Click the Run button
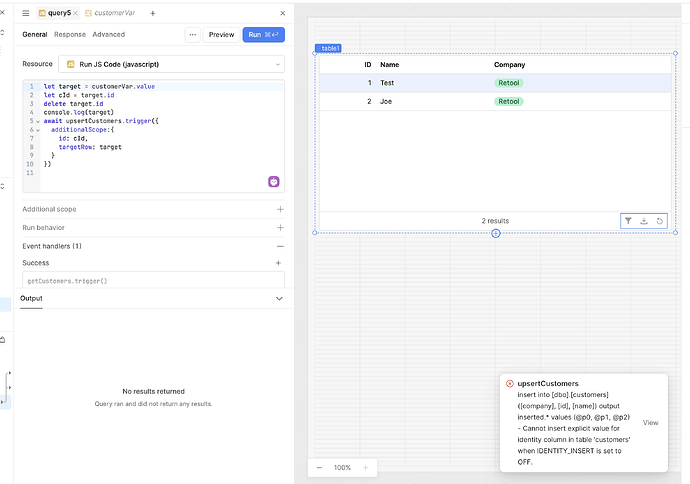The image size is (690, 484). 263,34
